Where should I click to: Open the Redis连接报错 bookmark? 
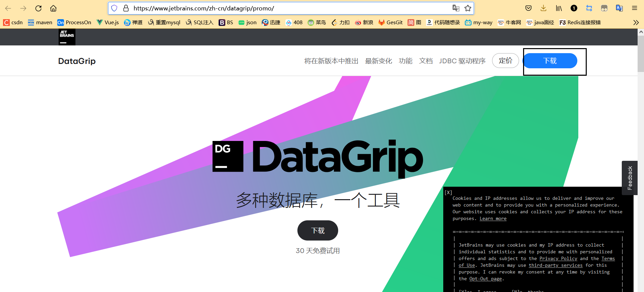click(580, 23)
